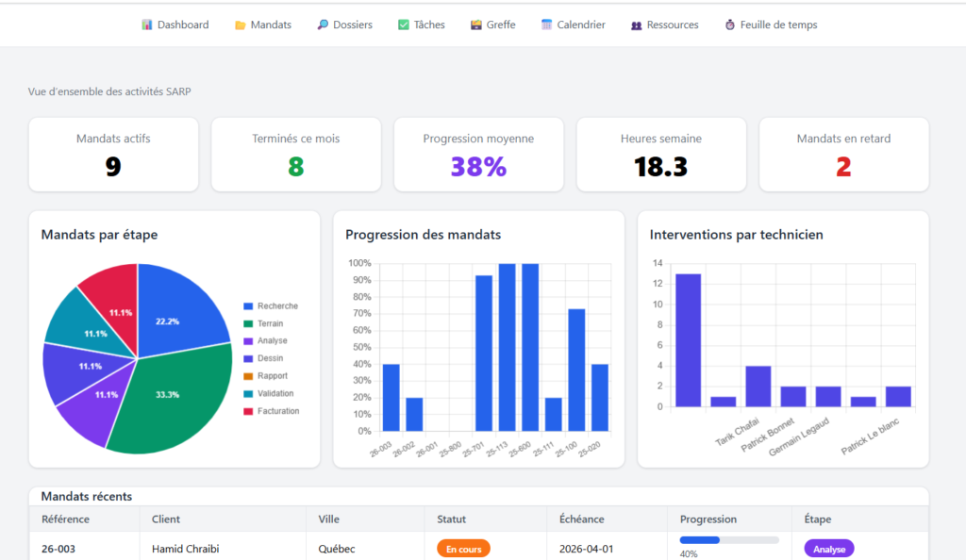
Task: Click the Validation color swatch in legend
Action: pyautogui.click(x=249, y=394)
